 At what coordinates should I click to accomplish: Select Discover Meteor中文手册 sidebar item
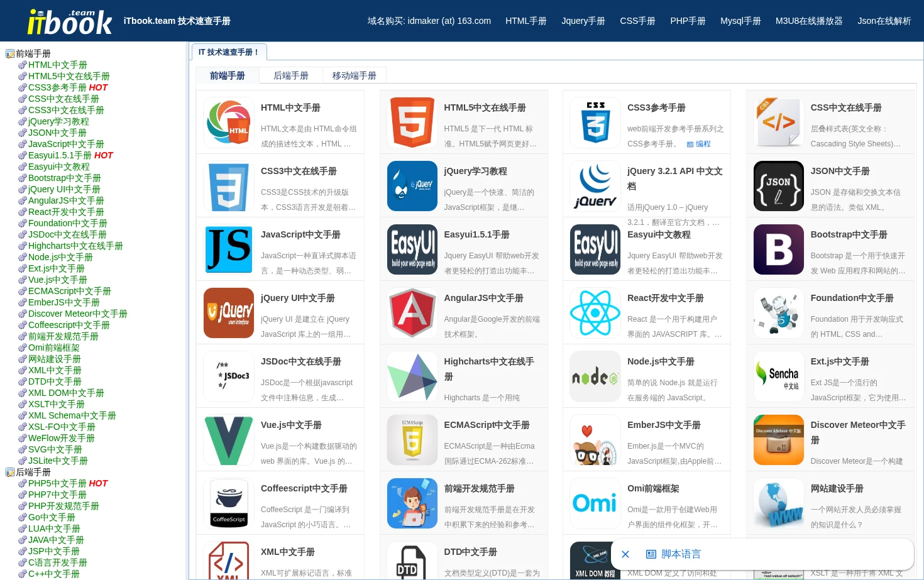click(78, 314)
